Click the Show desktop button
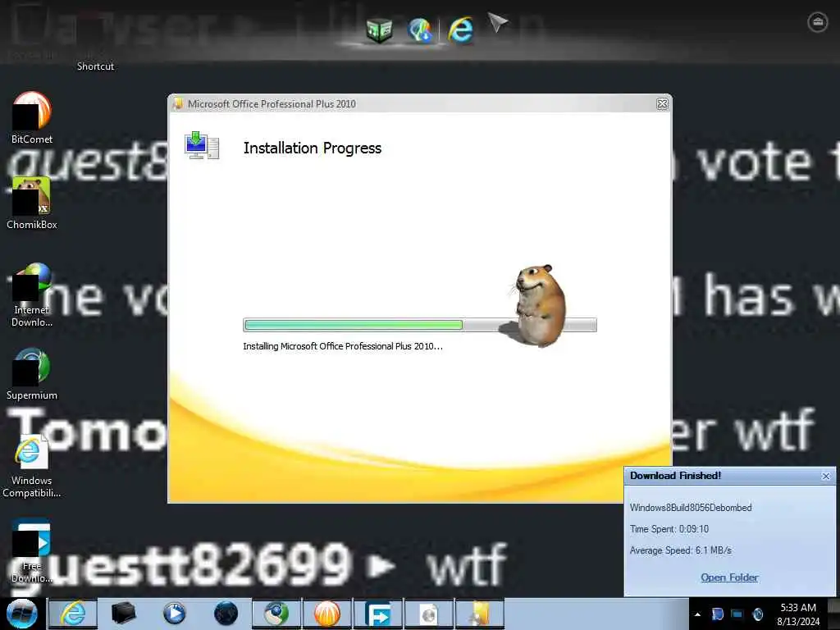Image resolution: width=840 pixels, height=630 pixels. point(833,614)
